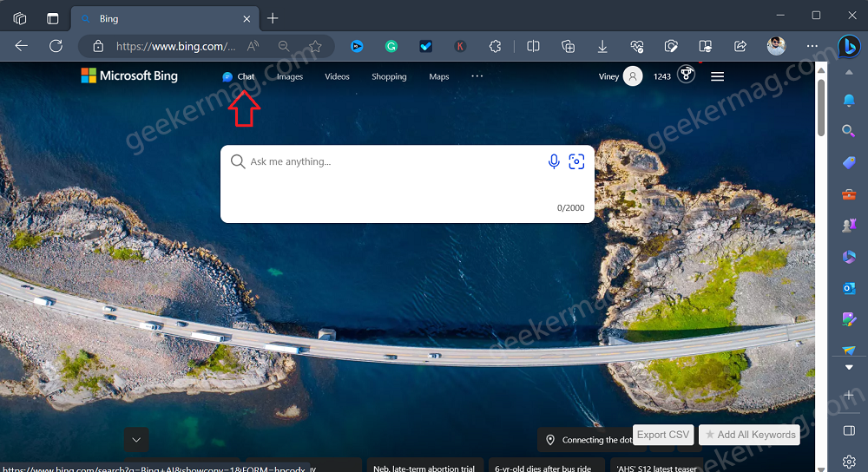Toggle the vertical tabs button
Screen dimensions: 868x472
point(53,18)
